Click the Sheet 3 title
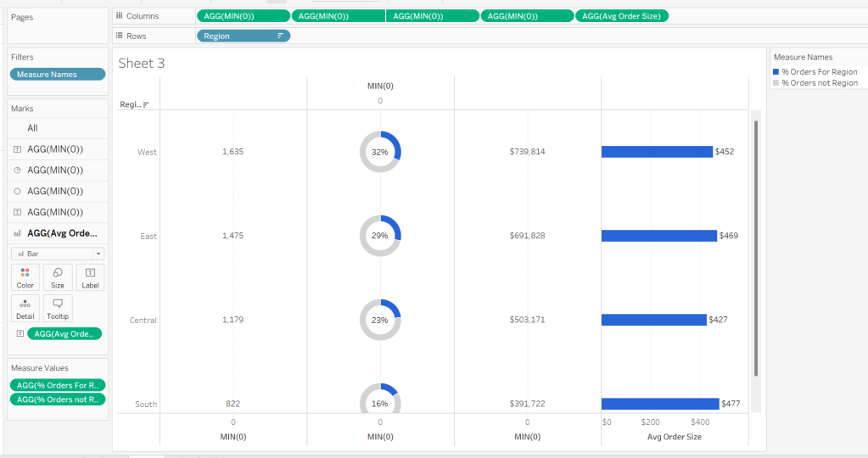The height and width of the screenshot is (458, 868). coord(141,63)
